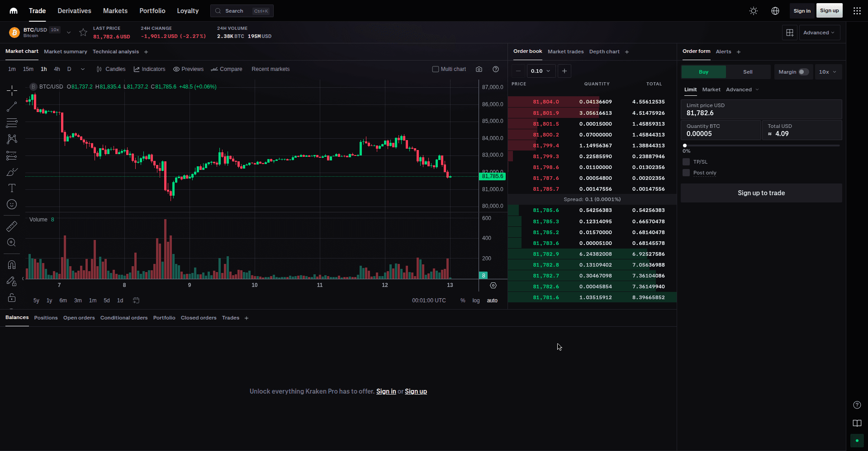The image size is (868, 451).
Task: Enable the Multi chart checkbox
Action: click(436, 69)
